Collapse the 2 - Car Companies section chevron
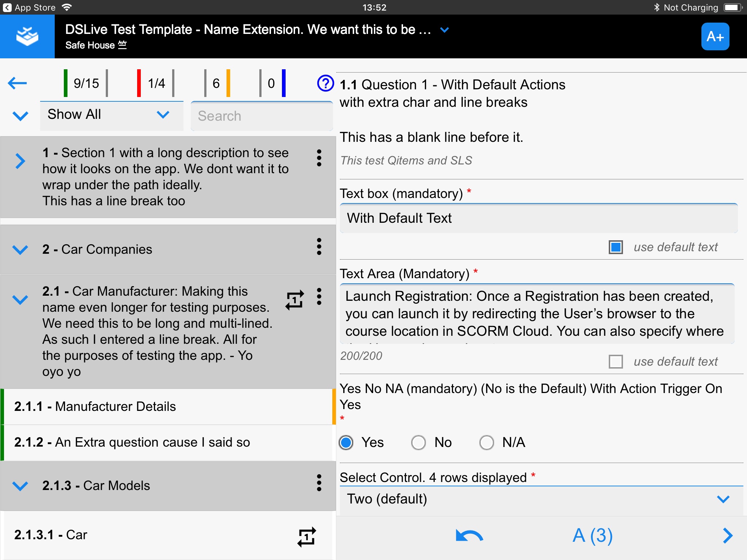 [x=20, y=250]
